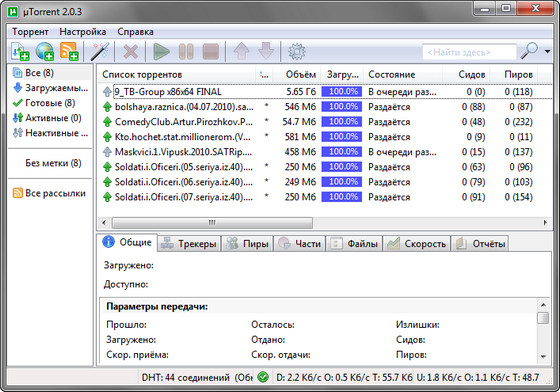
Task: Open the Справка menu
Action: [x=135, y=32]
